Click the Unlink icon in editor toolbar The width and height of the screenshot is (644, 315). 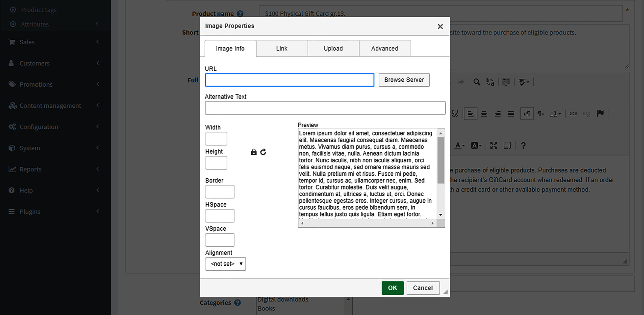(x=586, y=114)
